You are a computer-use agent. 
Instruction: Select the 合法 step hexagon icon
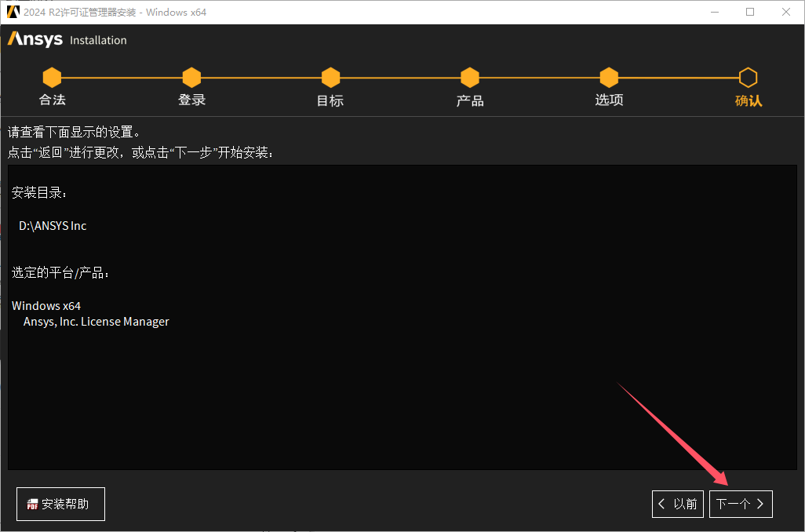(52, 77)
